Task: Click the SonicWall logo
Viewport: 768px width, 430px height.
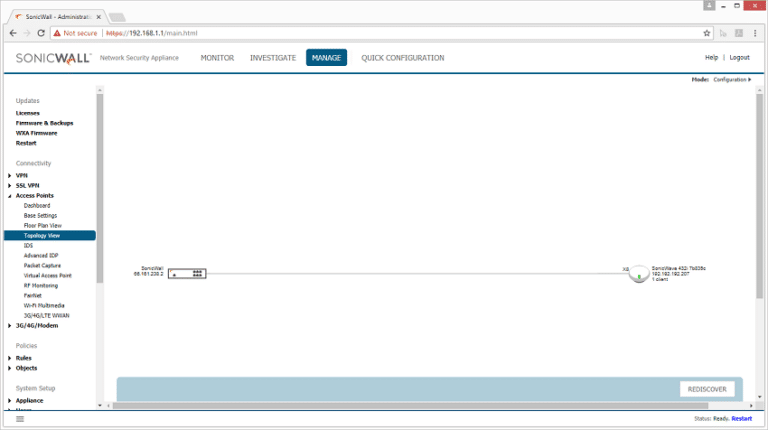Action: click(x=53, y=58)
